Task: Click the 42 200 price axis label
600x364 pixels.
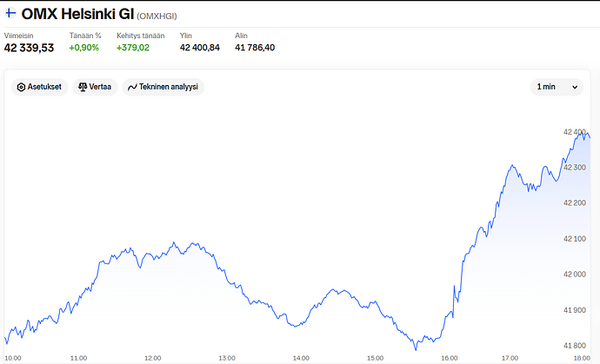Action: tap(575, 203)
